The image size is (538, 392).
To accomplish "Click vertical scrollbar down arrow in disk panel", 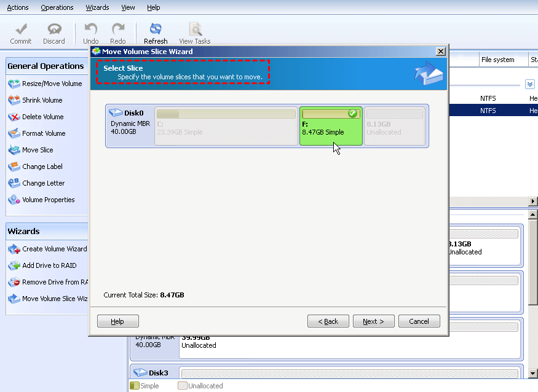I will point(532,374).
